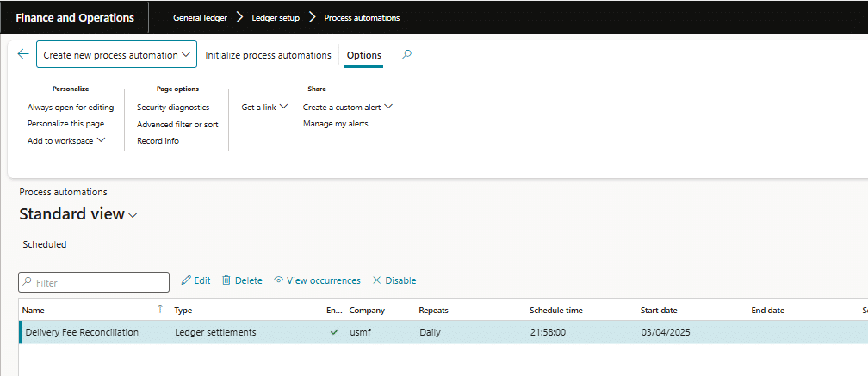Expand the Add to workspace menu
The width and height of the screenshot is (868, 376).
point(66,141)
